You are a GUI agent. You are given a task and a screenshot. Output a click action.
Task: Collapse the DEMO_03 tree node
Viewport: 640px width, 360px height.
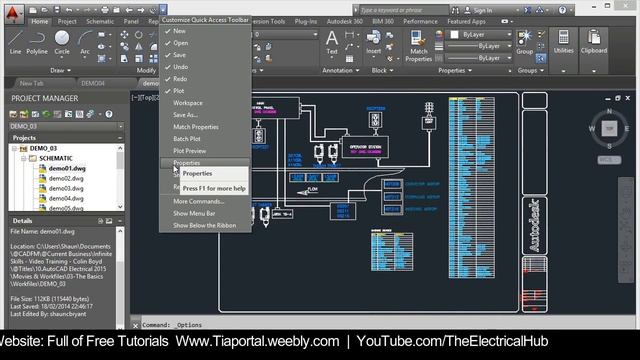pyautogui.click(x=14, y=149)
